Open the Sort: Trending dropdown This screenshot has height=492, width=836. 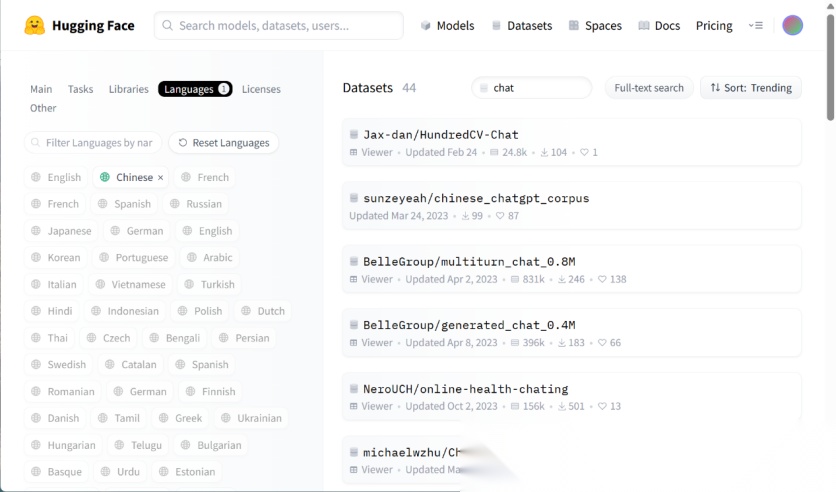751,88
